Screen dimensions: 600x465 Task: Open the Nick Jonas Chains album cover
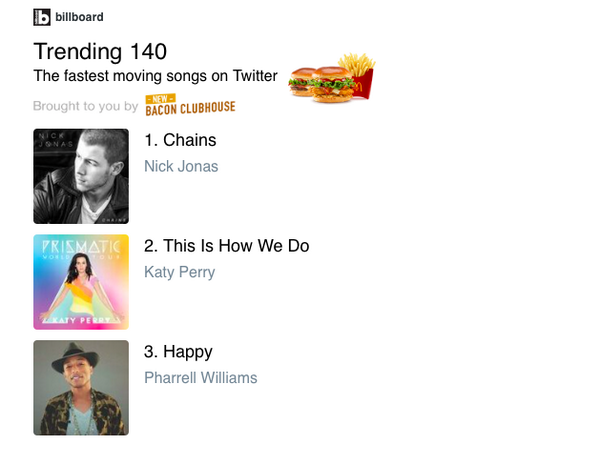click(x=81, y=176)
